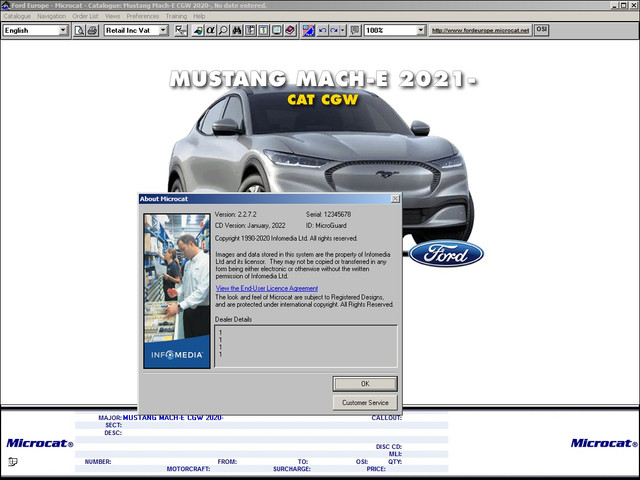The image size is (640, 480).
Task: Click the 'SURCHARGE:' label
Action: click(x=292, y=469)
